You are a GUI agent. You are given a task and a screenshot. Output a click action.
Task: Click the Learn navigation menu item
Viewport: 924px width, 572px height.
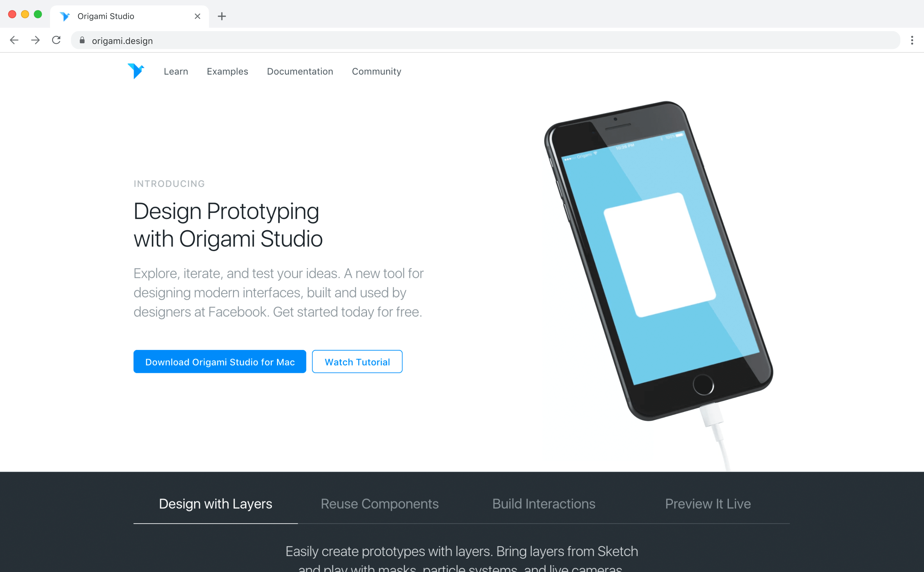click(x=176, y=71)
